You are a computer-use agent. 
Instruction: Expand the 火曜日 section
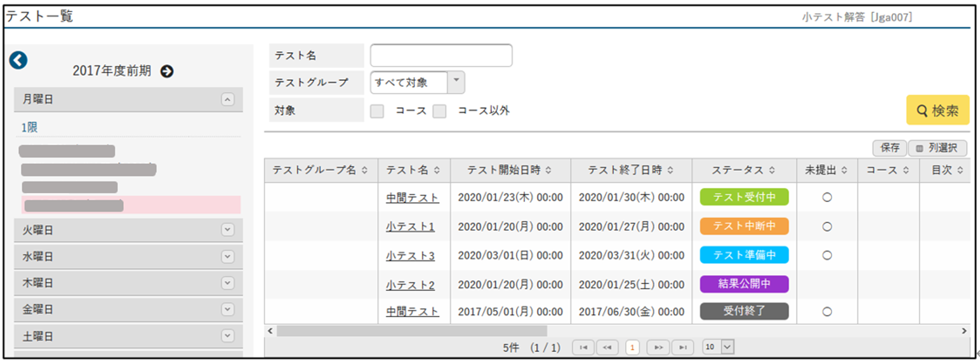(x=227, y=230)
